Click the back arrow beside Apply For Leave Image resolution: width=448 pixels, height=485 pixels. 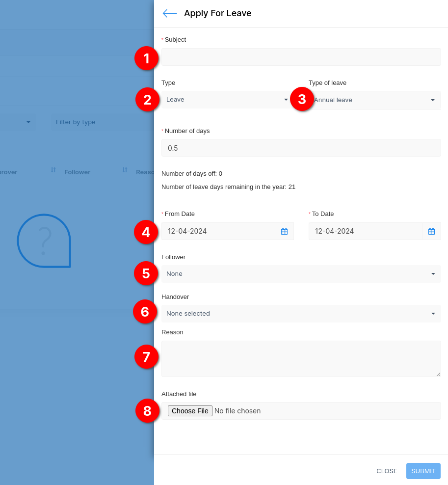170,13
